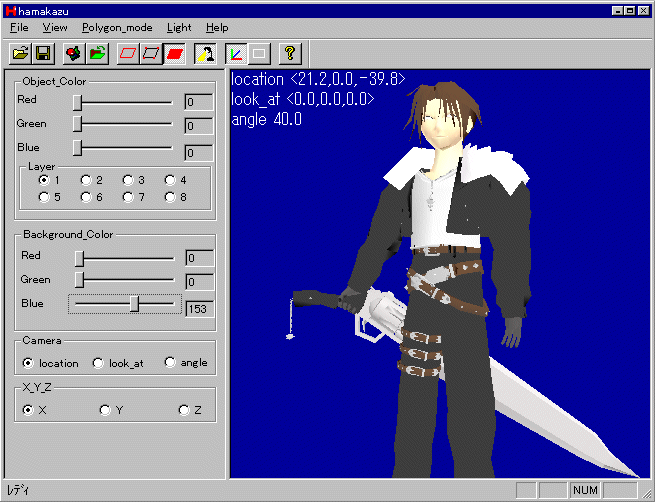655x502 pixels.
Task: Select Layer 2 radio button
Action: [x=86, y=180]
